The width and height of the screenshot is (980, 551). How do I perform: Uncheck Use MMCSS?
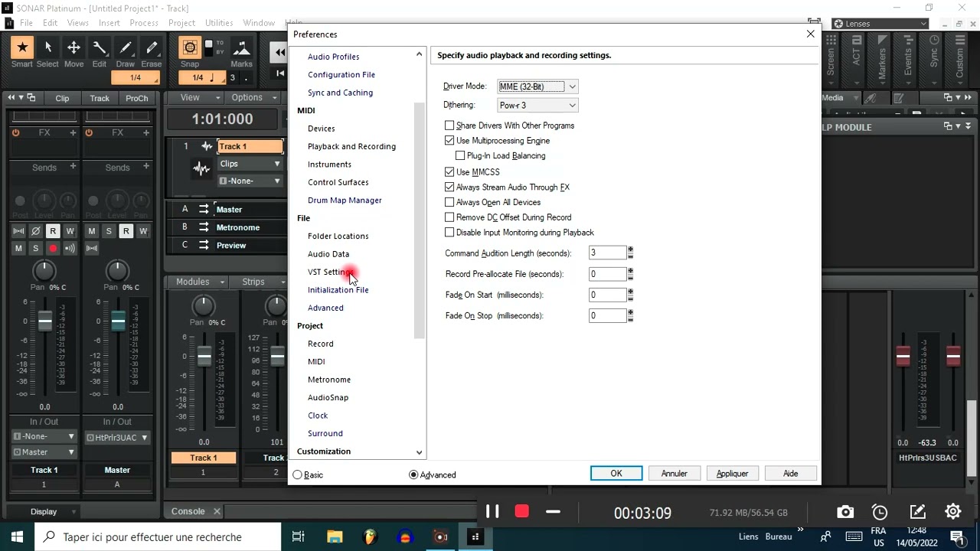click(x=449, y=172)
